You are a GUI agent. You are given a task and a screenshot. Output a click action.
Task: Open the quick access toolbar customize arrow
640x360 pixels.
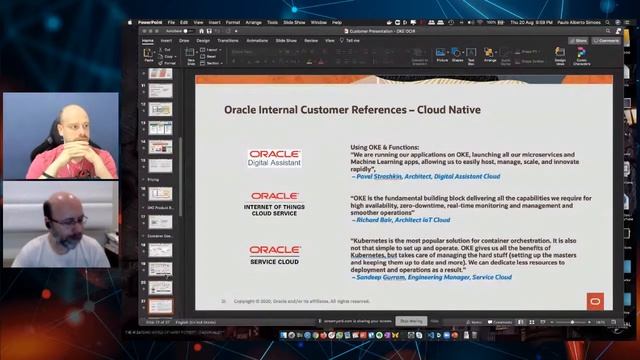[x=236, y=31]
